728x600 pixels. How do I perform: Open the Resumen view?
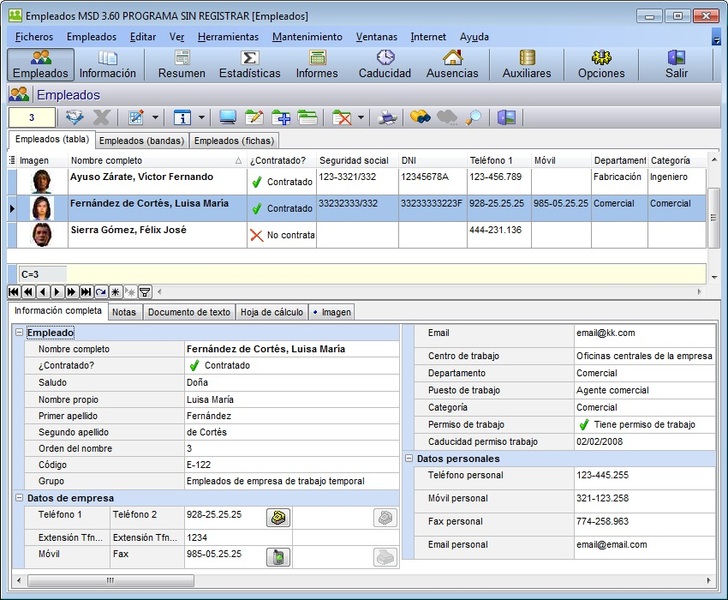click(x=182, y=65)
